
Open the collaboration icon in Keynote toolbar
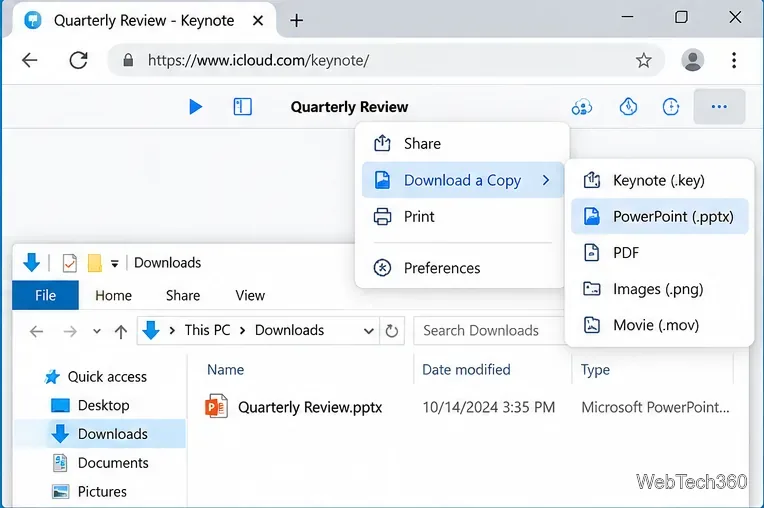click(x=582, y=107)
